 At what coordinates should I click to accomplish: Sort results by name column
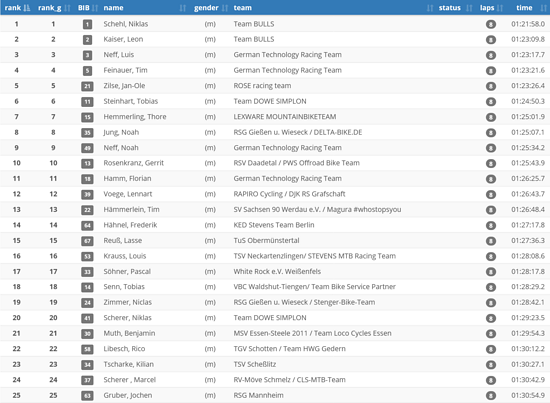pyautogui.click(x=144, y=8)
